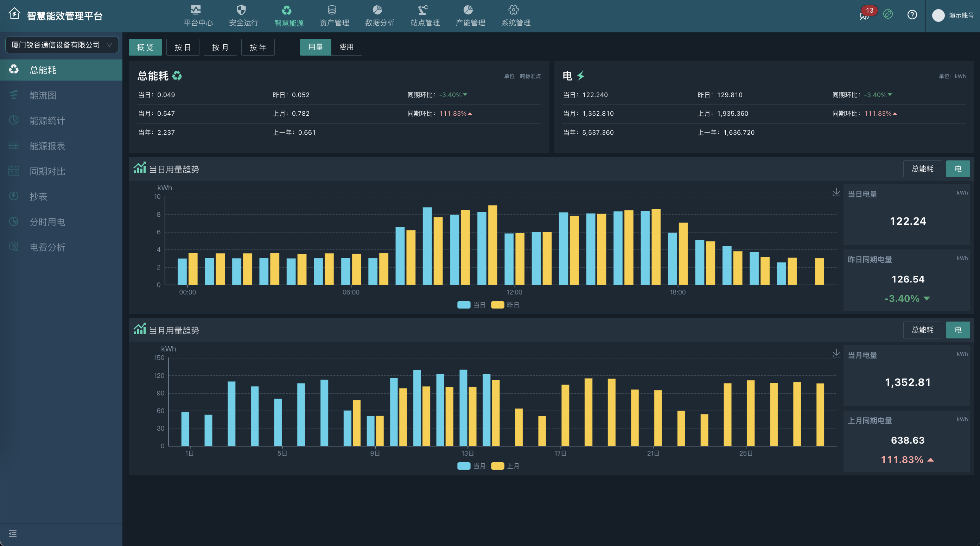The width and height of the screenshot is (980, 546).
Task: Click the home logo icon at top-left
Action: click(x=14, y=14)
